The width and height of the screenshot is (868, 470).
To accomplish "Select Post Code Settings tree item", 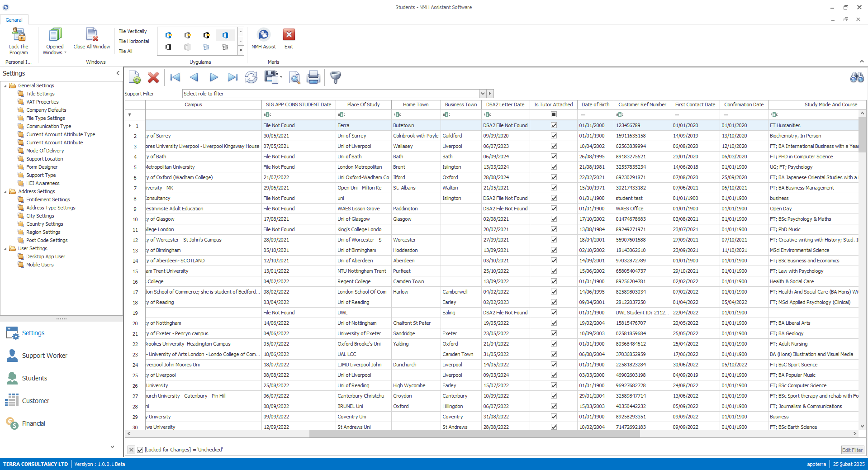I will tap(47, 240).
